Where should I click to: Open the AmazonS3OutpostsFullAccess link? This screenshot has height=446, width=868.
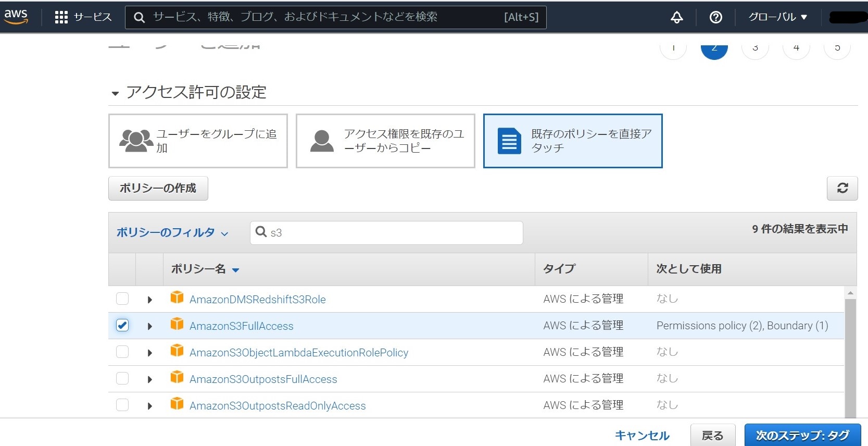pyautogui.click(x=263, y=379)
